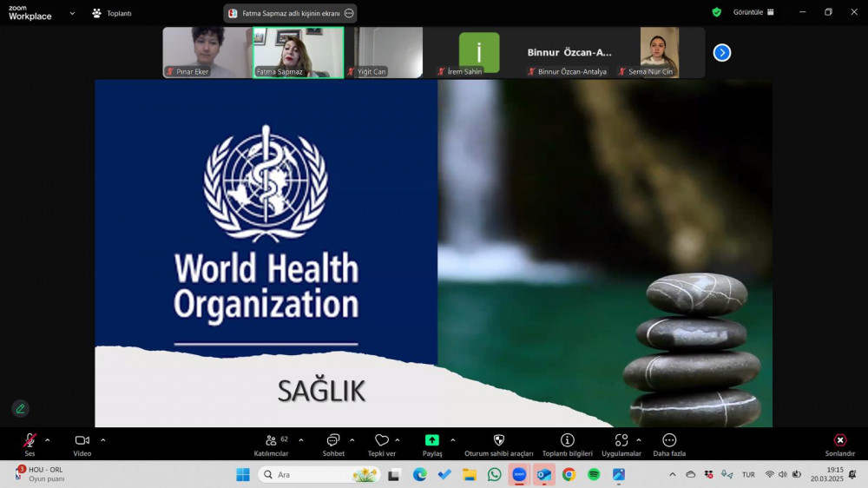
Task: Expand audio options arrow beside Ses
Action: click(48, 440)
